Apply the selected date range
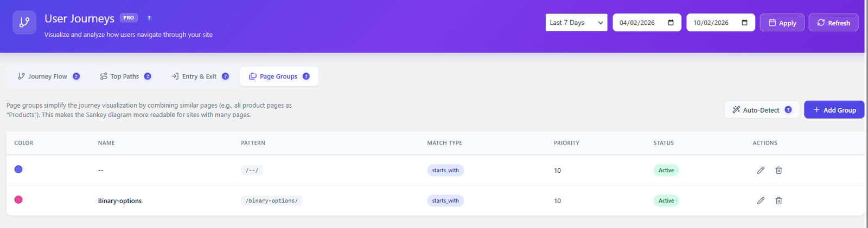Screen dimensions: 868x228 coord(782,23)
